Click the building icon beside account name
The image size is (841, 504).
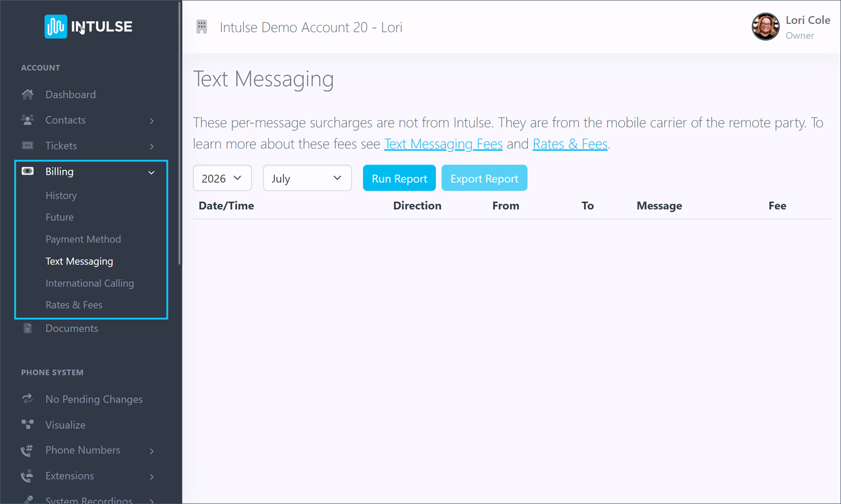[x=202, y=27]
